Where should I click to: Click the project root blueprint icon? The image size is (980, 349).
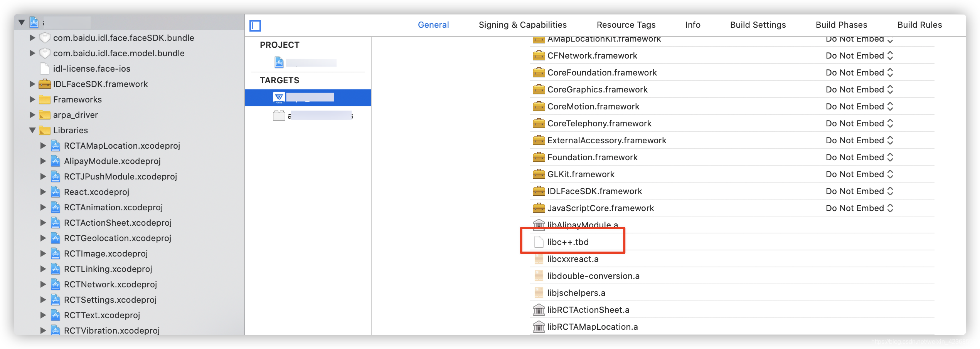point(34,22)
